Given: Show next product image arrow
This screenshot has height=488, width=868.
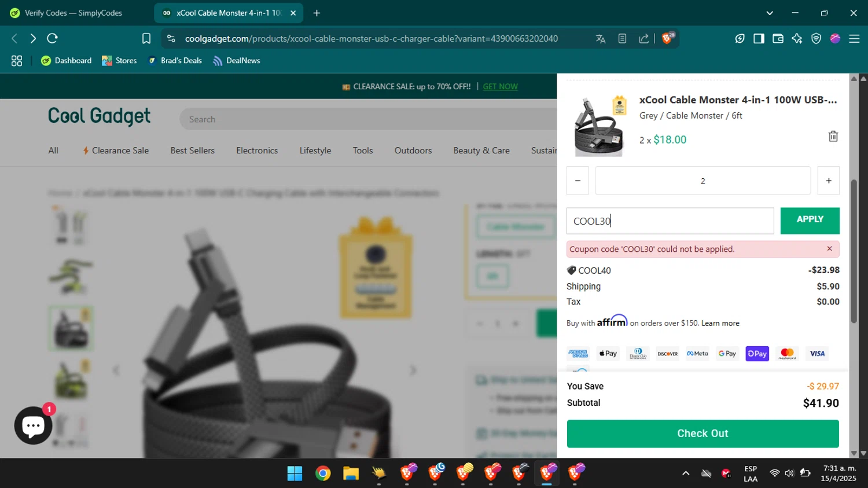Looking at the screenshot, I should click(413, 370).
